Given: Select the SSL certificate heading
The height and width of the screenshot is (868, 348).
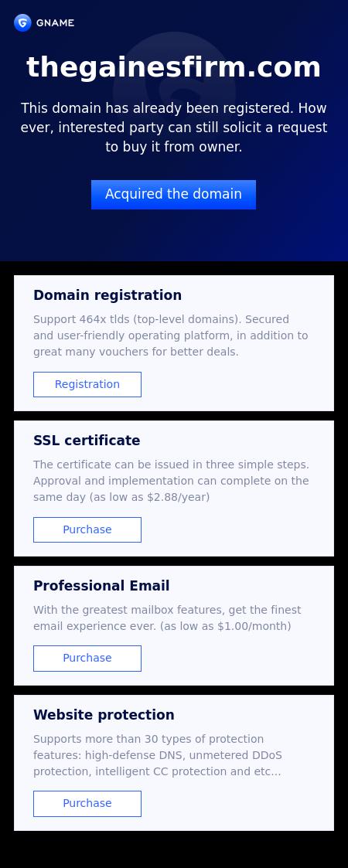Looking at the screenshot, I should tap(87, 441).
